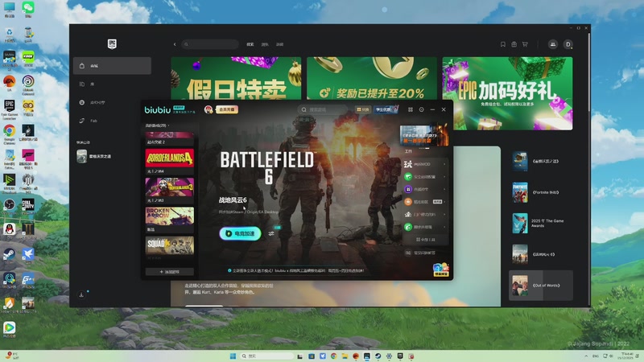
Task: Open the EPIC bonus gifts banner
Action: click(507, 93)
